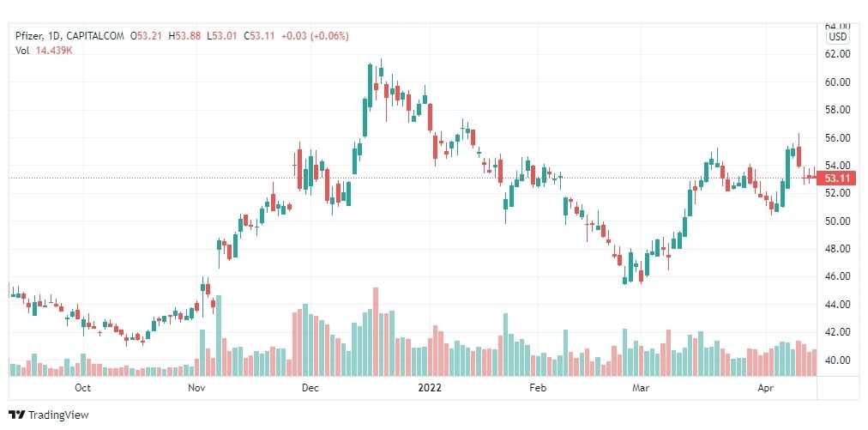Select the Nov label on time axis
Viewport: 868px width, 430px height.
pos(197,388)
